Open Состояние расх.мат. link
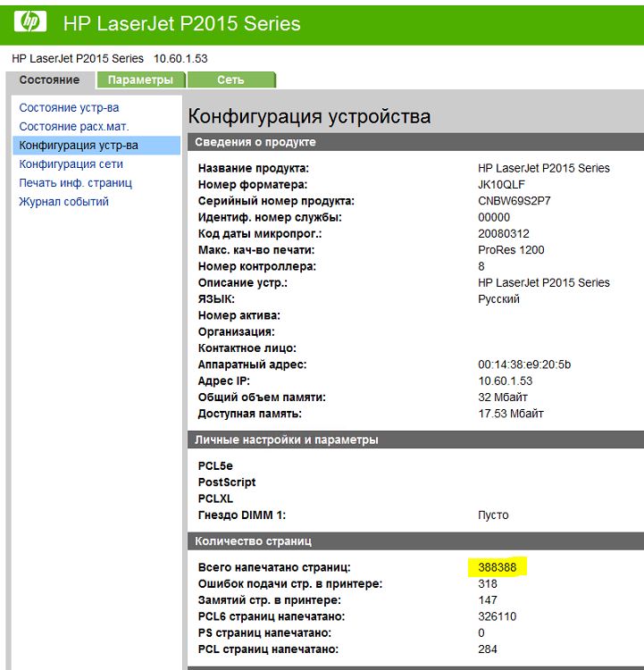 coord(74,127)
